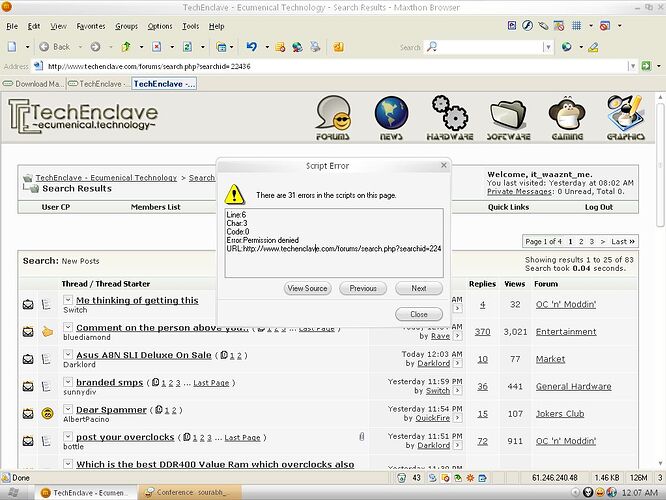Viewport: 666px width, 500px height.
Task: Click the Previous error button
Action: 363,288
